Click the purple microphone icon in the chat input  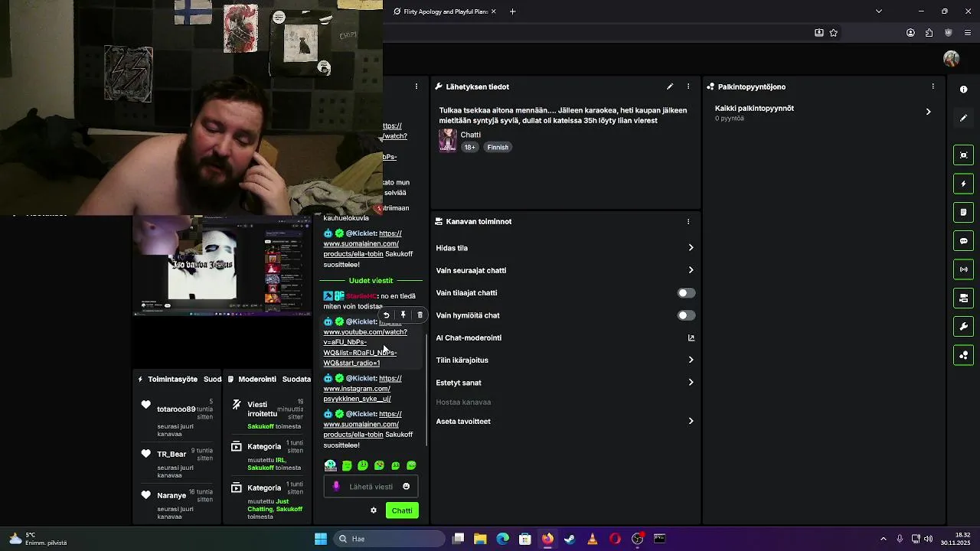[x=336, y=487]
